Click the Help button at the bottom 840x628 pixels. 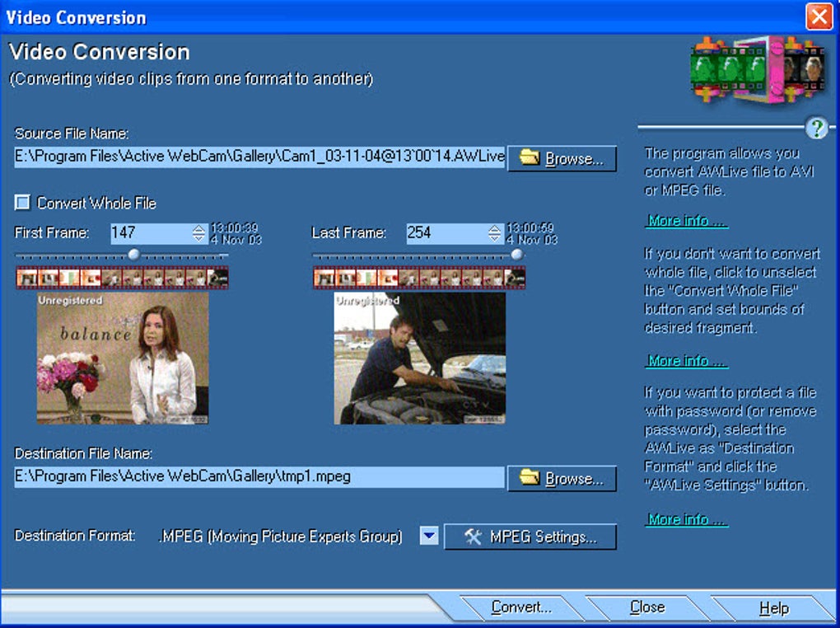[x=774, y=607]
